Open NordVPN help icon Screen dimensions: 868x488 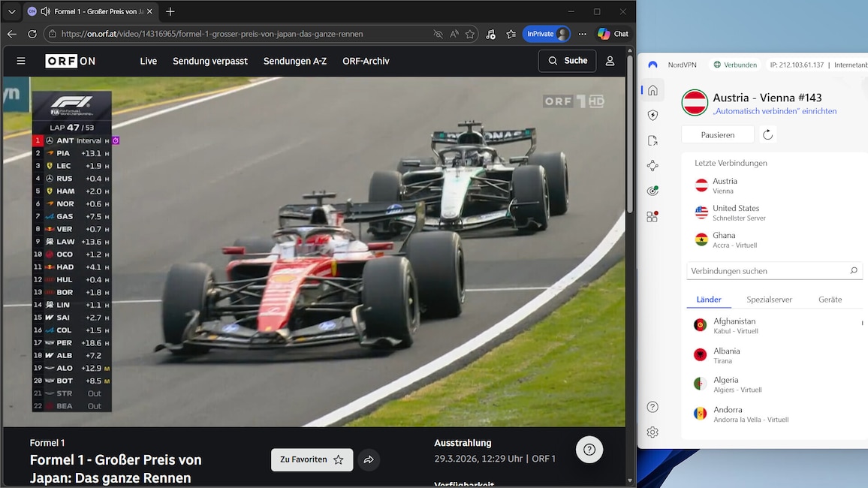coord(653,407)
